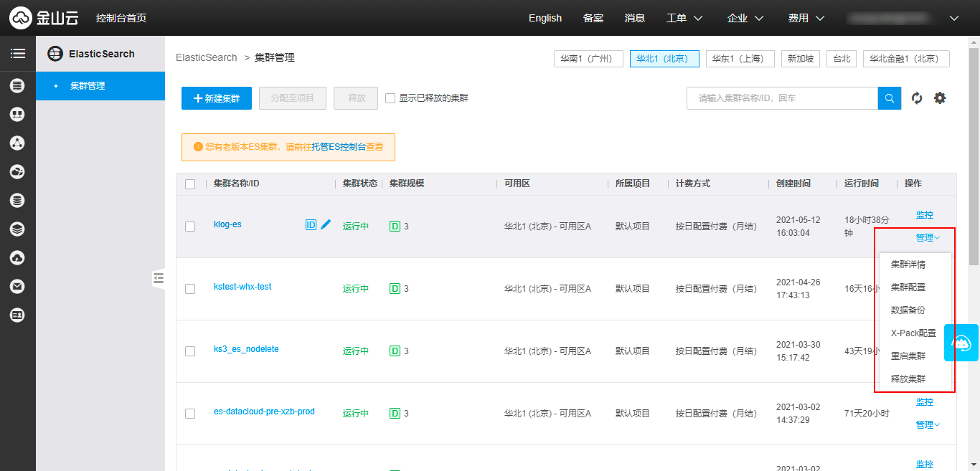Click the 新建集群 button
Image resolution: width=980 pixels, height=471 pixels.
click(x=217, y=98)
